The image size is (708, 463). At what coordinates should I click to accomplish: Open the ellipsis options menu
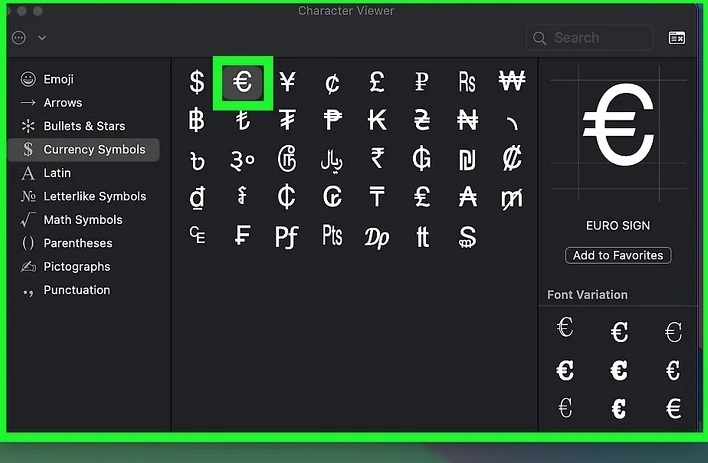click(19, 37)
